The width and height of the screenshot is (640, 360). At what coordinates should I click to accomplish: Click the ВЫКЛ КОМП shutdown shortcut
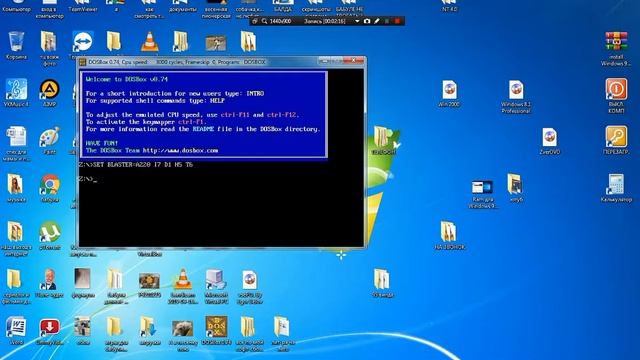tap(616, 90)
